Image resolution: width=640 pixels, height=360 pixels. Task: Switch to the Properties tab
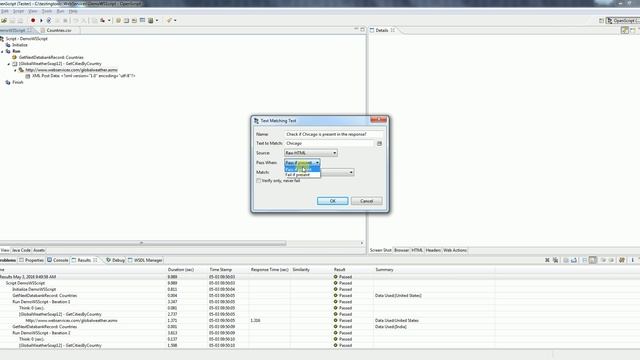[x=31, y=260]
